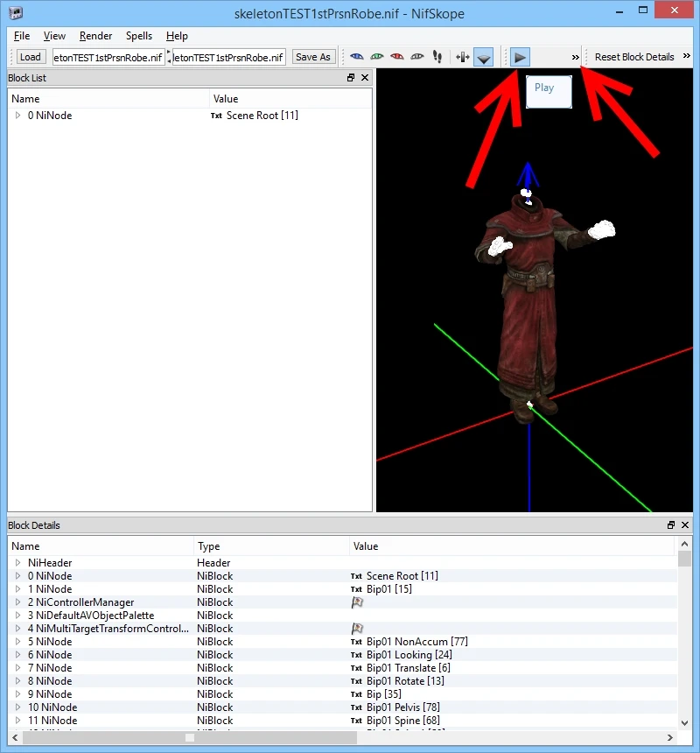The image size is (700, 753).
Task: Expand the animation toolbar overflow chevron
Action: 575,57
